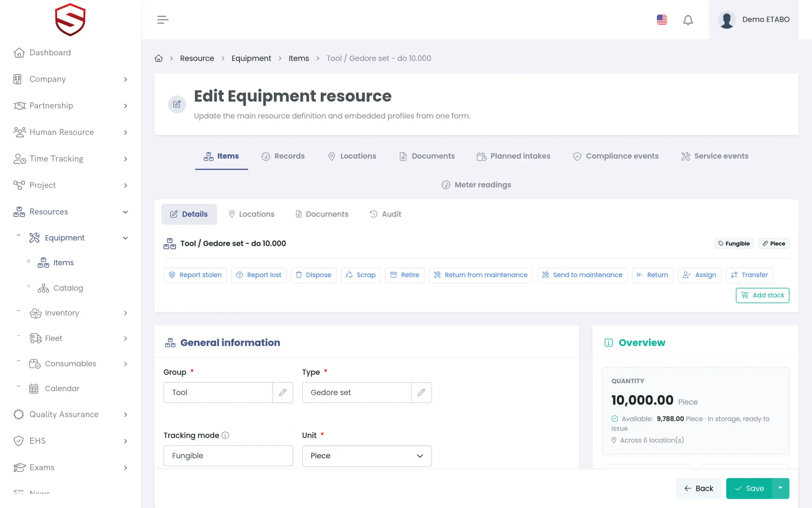Select the Audit sub-tab
Screen dimensions: 812x508
(x=385, y=214)
